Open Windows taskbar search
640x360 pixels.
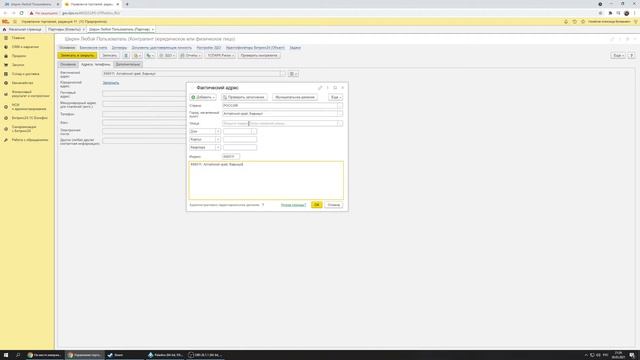coord(18,355)
